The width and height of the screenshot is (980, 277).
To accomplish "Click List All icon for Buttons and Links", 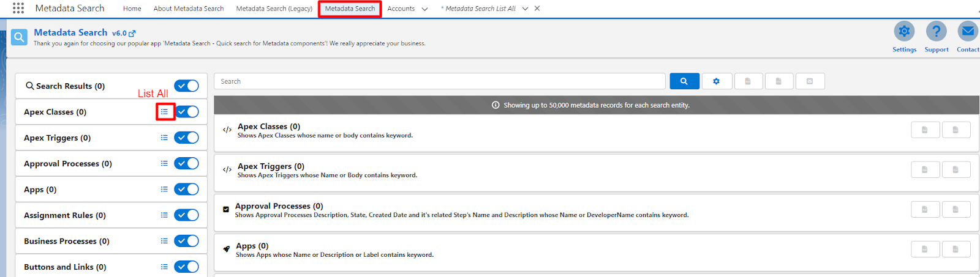I will point(164,267).
